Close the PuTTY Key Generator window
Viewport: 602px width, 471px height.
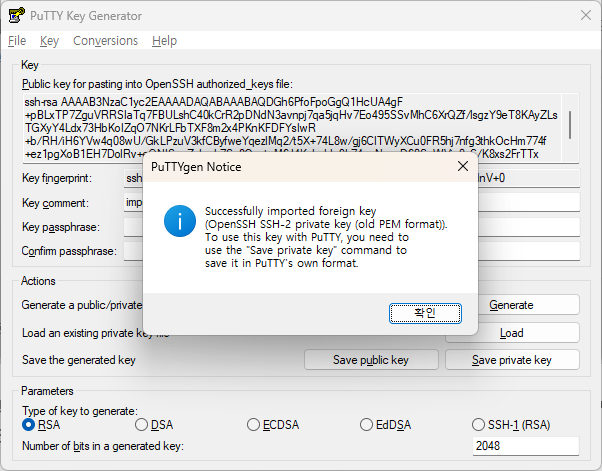point(586,15)
